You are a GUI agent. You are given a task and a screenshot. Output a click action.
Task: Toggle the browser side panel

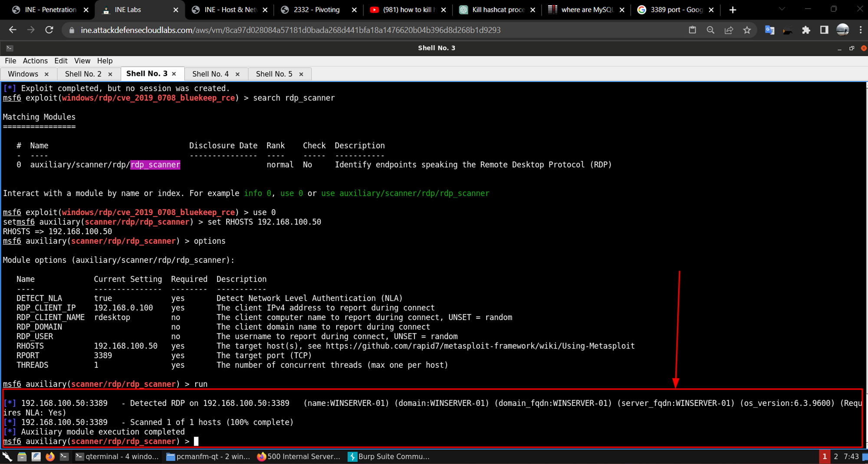pos(824,30)
